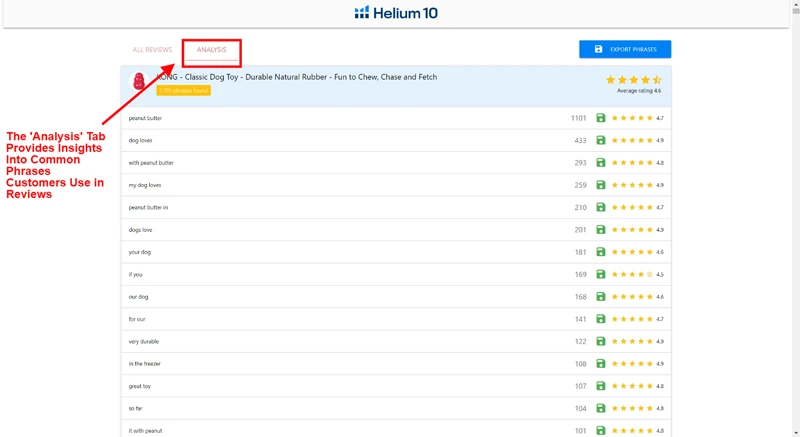Select the 'for our' phrase text

(x=137, y=319)
